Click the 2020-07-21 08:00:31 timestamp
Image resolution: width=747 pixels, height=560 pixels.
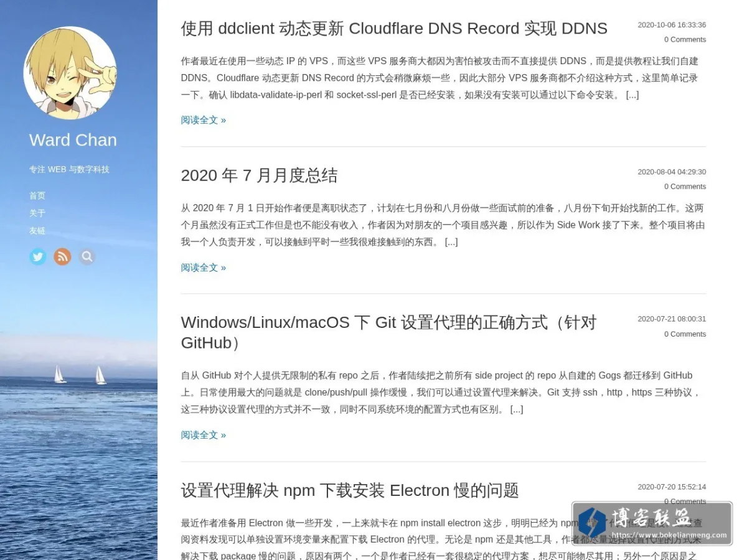pyautogui.click(x=672, y=319)
